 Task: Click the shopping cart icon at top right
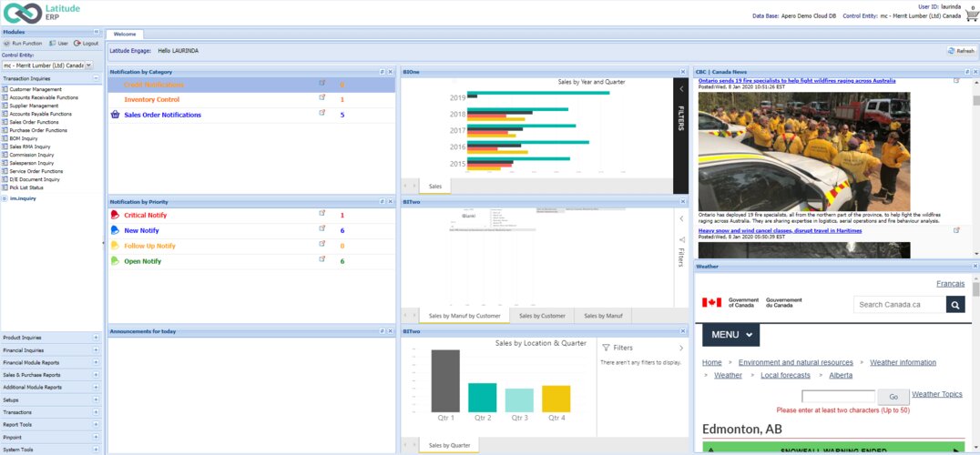pos(971,15)
